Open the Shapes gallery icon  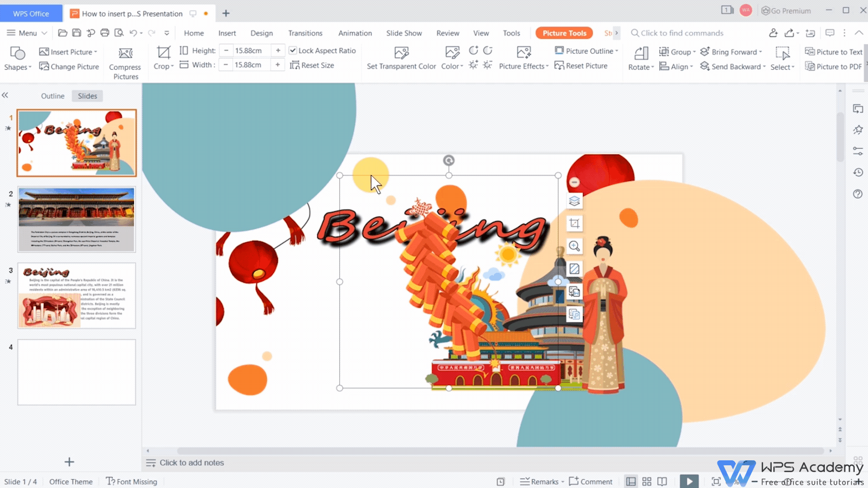[x=18, y=53]
